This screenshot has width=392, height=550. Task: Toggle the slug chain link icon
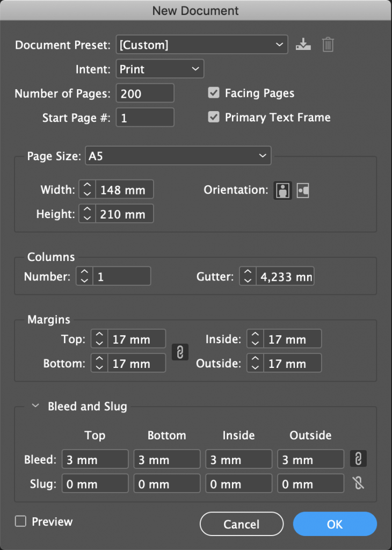[x=359, y=483]
